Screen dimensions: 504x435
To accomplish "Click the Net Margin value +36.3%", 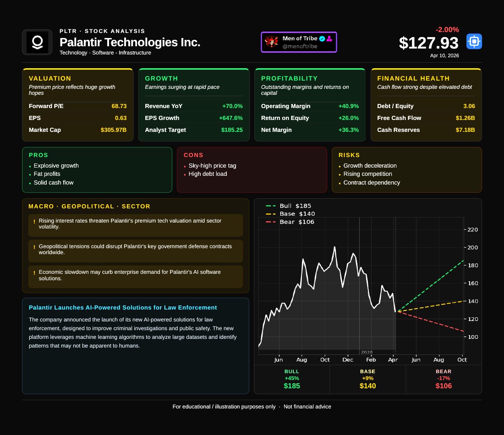I will 348,130.
